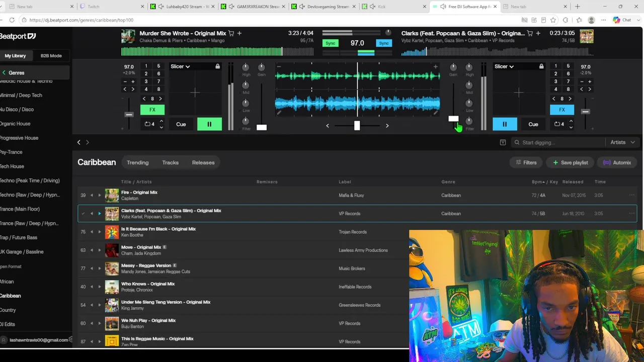Viewport: 644px width, 362px height.
Task: Lock the right deck Slicer pad
Action: pyautogui.click(x=541, y=66)
